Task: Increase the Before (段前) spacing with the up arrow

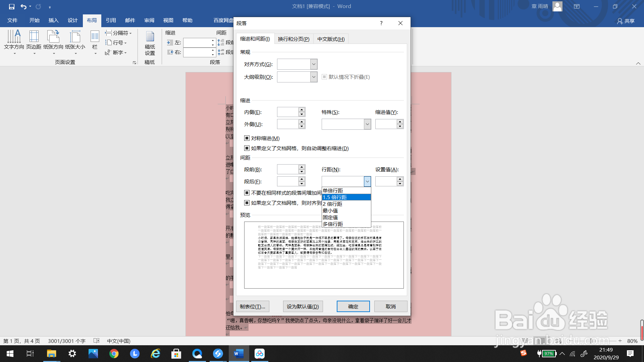Action: point(302,167)
